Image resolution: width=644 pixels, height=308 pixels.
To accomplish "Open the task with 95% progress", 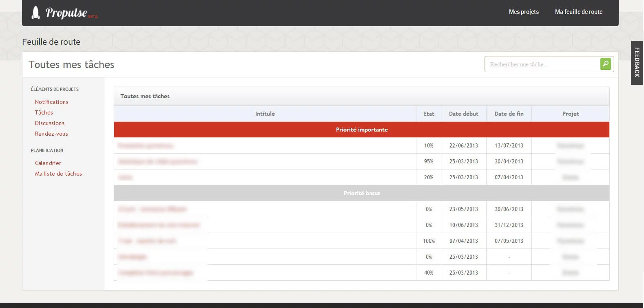I will tap(158, 161).
